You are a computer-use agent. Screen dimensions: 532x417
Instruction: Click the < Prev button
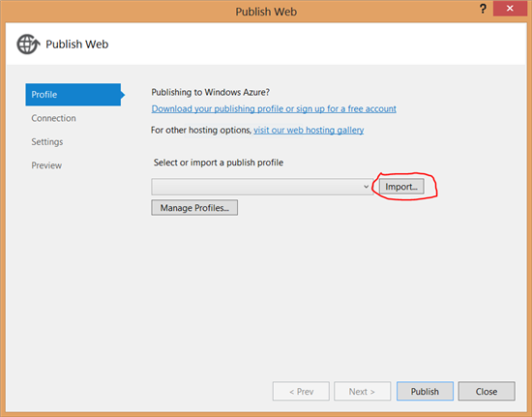pyautogui.click(x=301, y=391)
